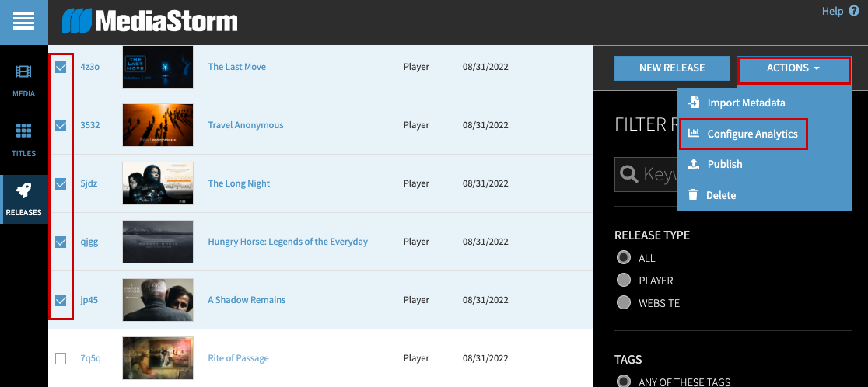Click the Import Metadata icon

(694, 103)
